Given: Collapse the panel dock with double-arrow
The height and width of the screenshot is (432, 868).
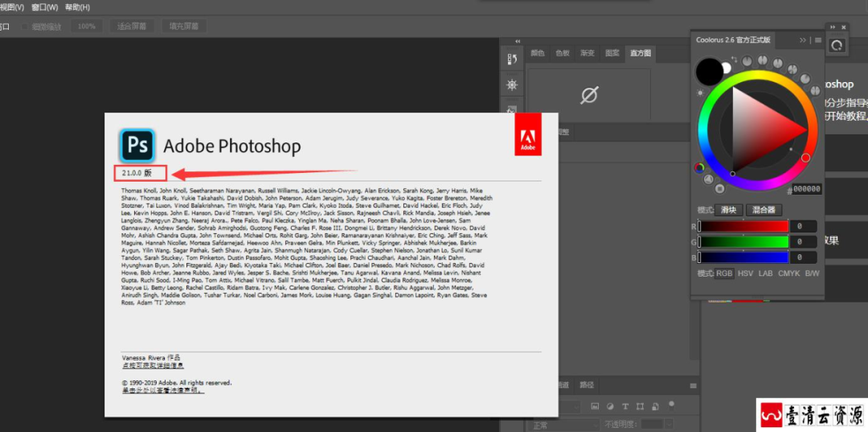Looking at the screenshot, I should [518, 42].
